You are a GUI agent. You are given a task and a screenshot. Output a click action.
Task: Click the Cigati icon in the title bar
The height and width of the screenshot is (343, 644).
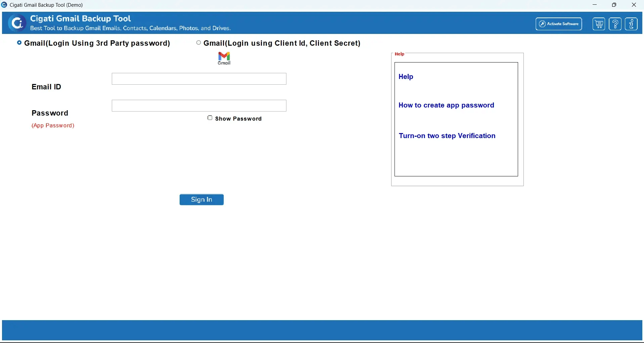click(4, 5)
